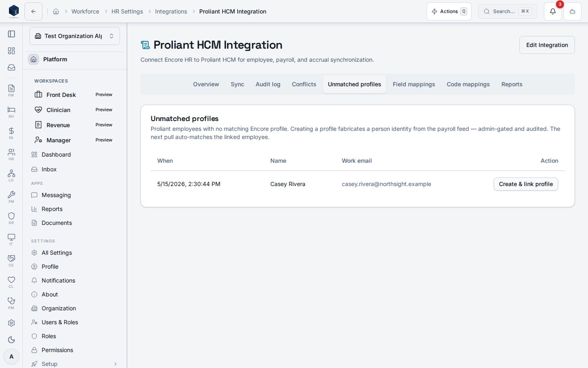Open the FM wrench module icon

click(x=11, y=197)
